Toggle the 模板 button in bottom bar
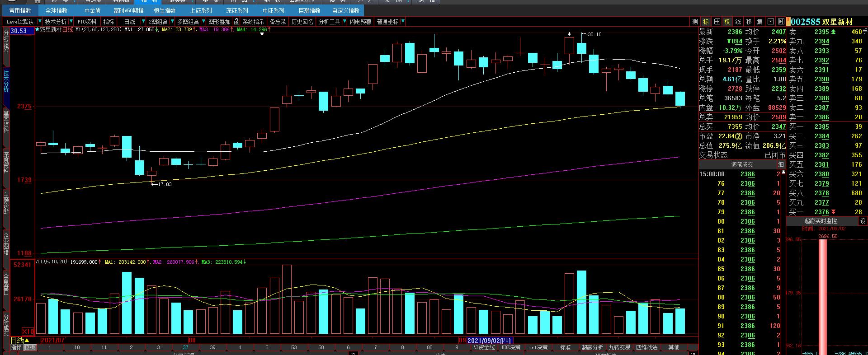Viewport: 868px width, 355px height. tap(30, 348)
